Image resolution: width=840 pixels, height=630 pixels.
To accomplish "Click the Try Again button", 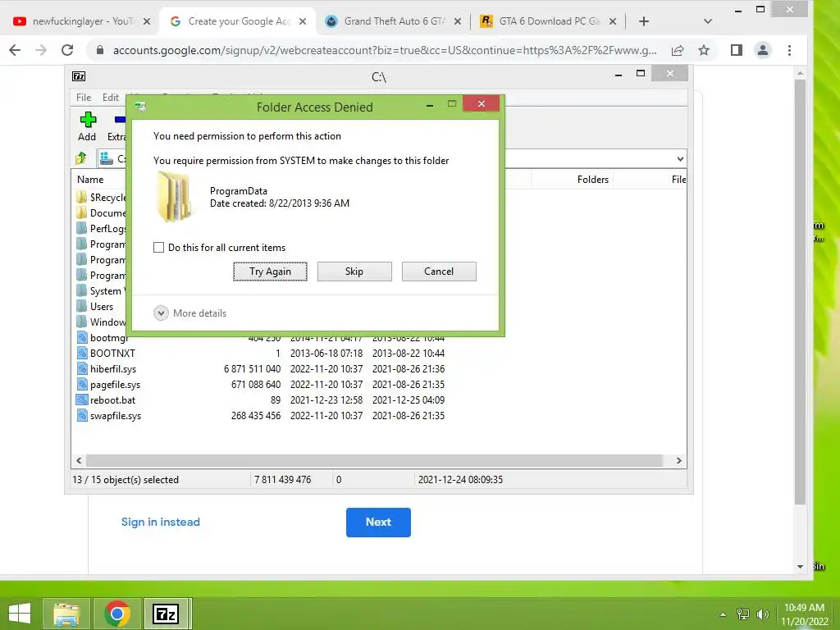I will pyautogui.click(x=270, y=271).
